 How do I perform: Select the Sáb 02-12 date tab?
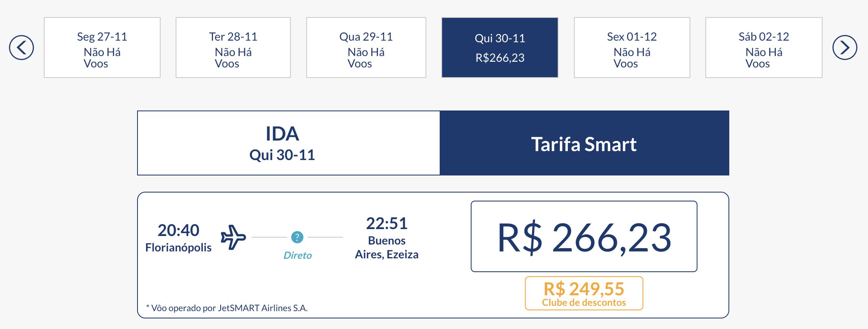point(764,48)
